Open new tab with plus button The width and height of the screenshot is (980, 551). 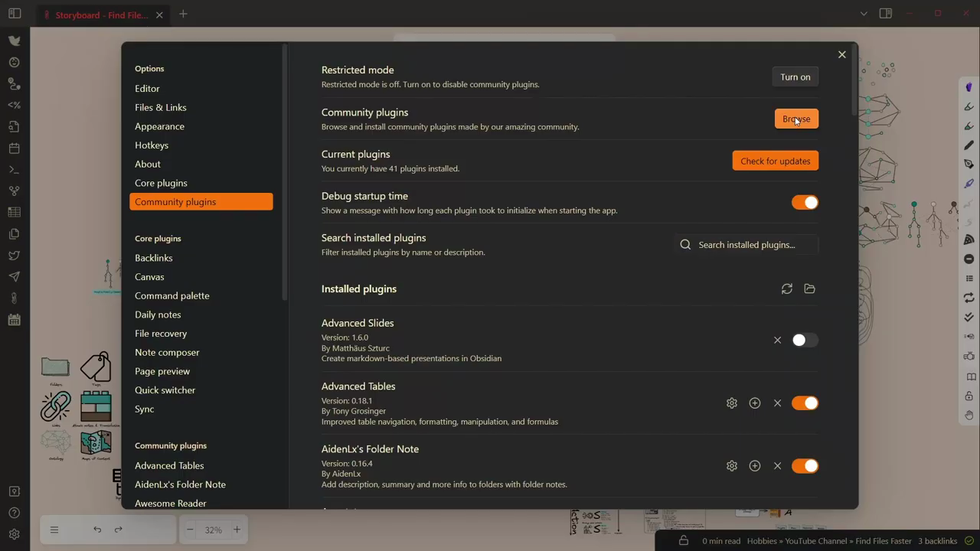tap(183, 14)
